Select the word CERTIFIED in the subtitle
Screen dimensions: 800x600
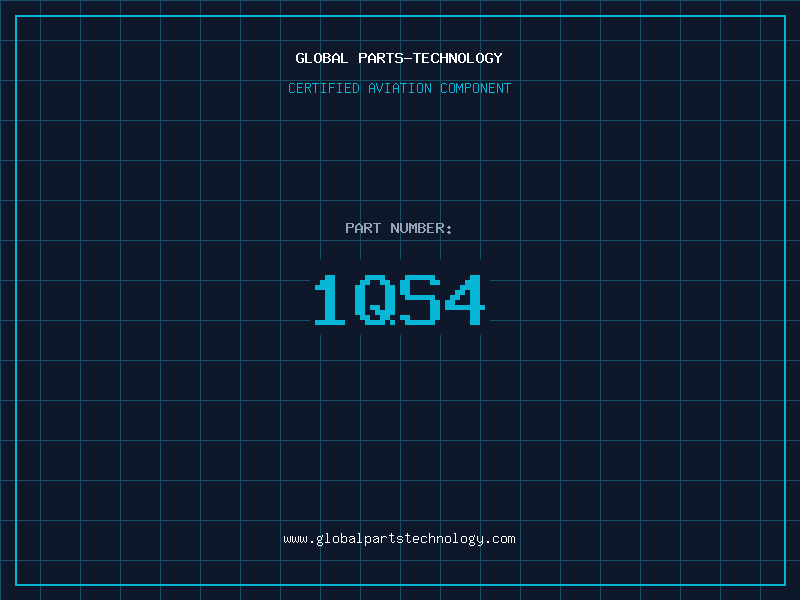[x=323, y=88]
